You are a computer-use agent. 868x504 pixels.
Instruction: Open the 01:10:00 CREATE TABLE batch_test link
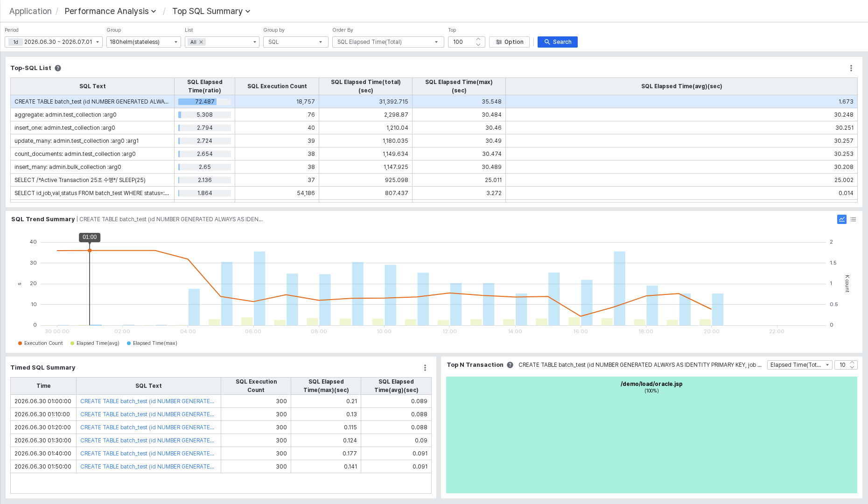[x=147, y=414]
